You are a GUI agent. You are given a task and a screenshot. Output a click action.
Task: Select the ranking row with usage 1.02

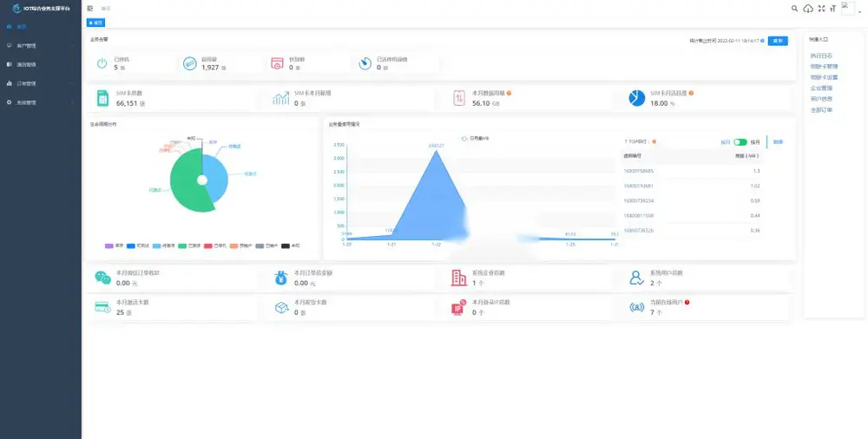[692, 186]
